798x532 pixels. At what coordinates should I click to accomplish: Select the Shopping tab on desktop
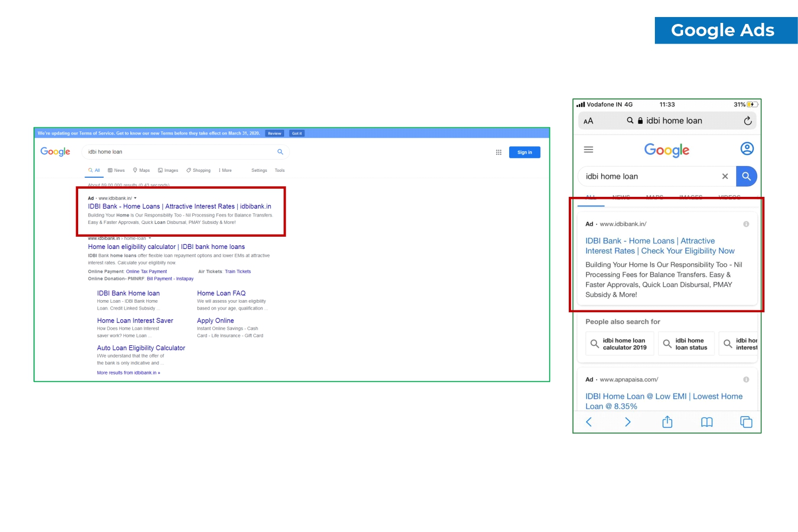click(x=198, y=170)
